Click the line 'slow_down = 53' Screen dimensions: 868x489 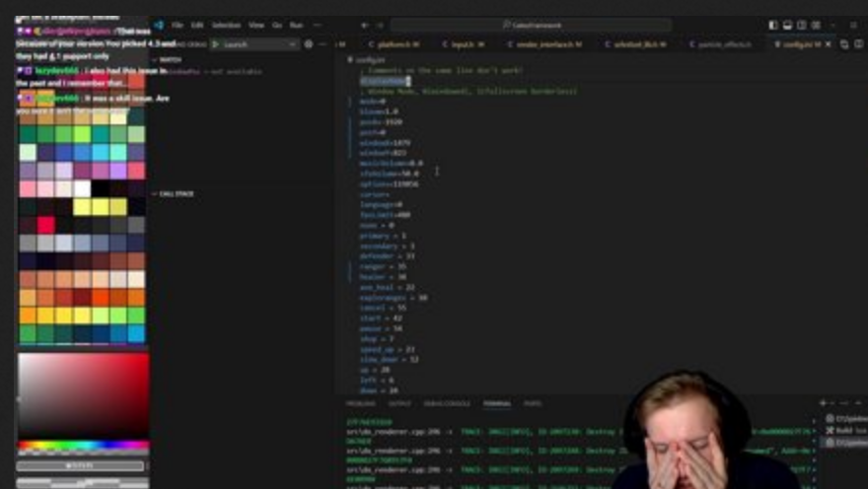390,360
